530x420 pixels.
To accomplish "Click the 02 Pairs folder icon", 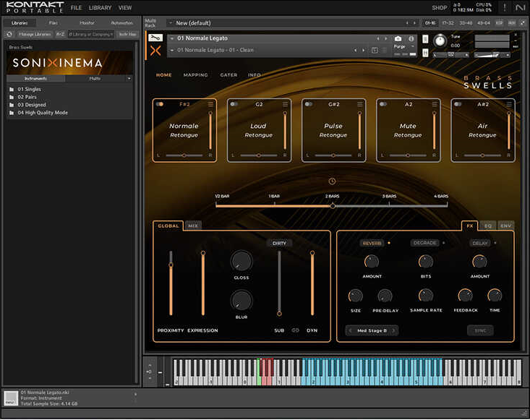I will pyautogui.click(x=12, y=97).
